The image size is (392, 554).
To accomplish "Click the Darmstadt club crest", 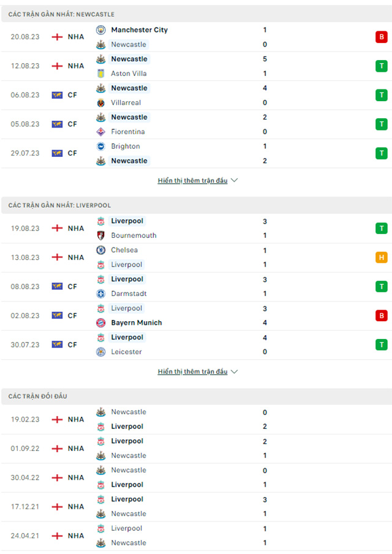I will click(x=100, y=294).
